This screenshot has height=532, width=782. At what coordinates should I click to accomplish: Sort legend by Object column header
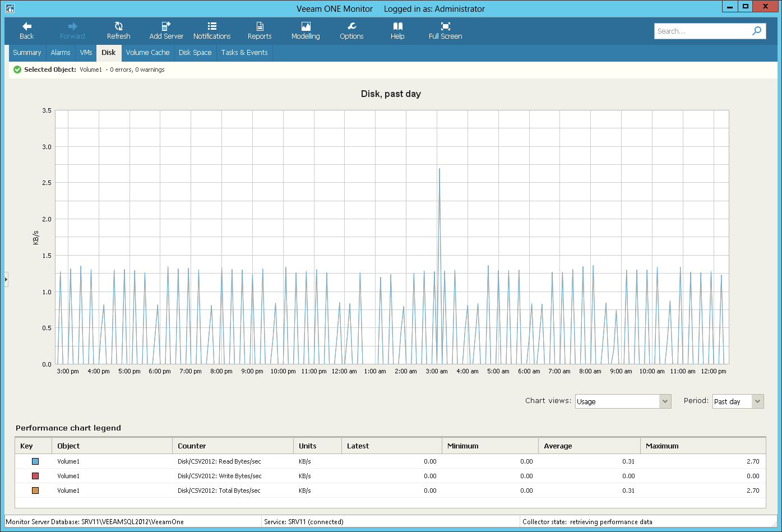pyautogui.click(x=112, y=446)
